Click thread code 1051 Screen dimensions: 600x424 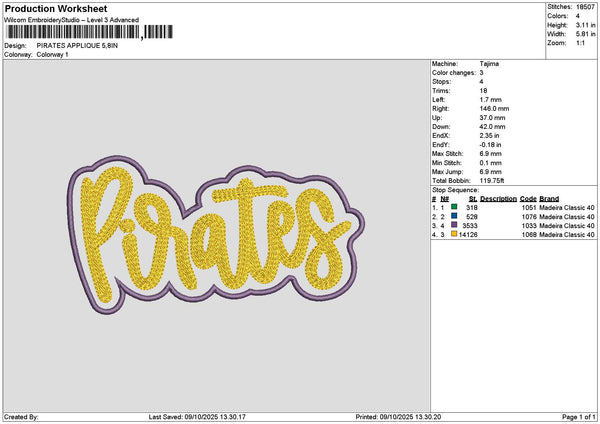[529, 207]
